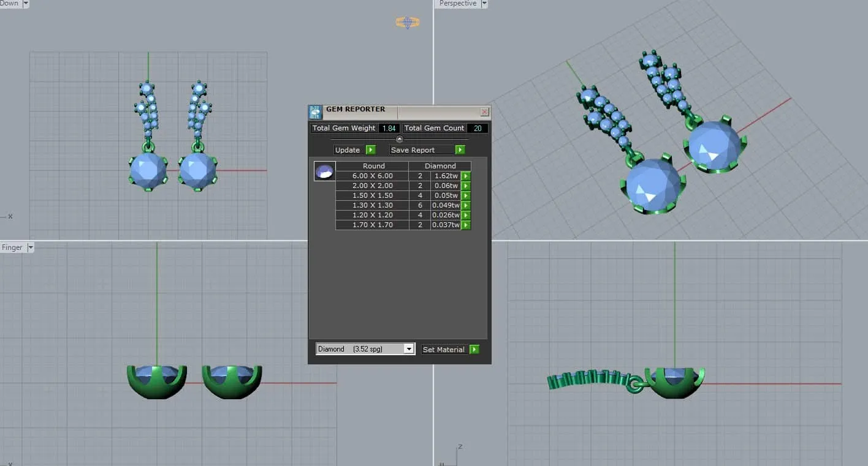Click the 1.62tw weight cell
The width and height of the screenshot is (868, 466).
pos(446,176)
